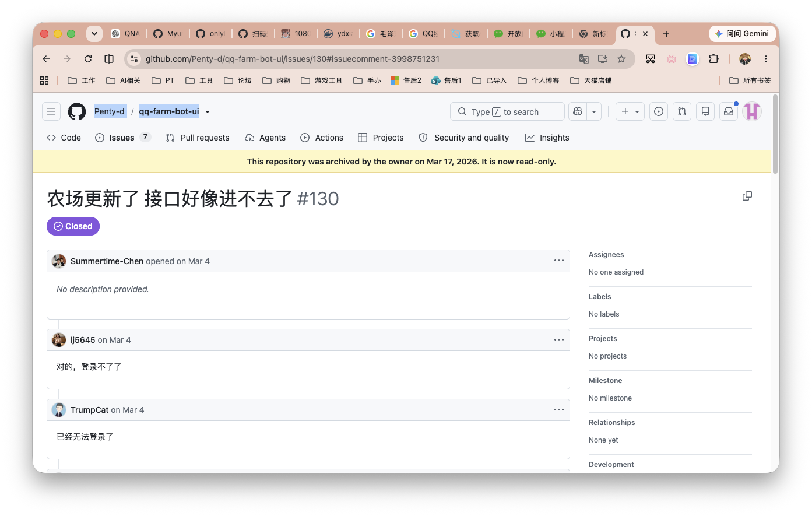Image resolution: width=812 pixels, height=516 pixels.
Task: Copy issue link using the copy icon
Action: pos(747,196)
